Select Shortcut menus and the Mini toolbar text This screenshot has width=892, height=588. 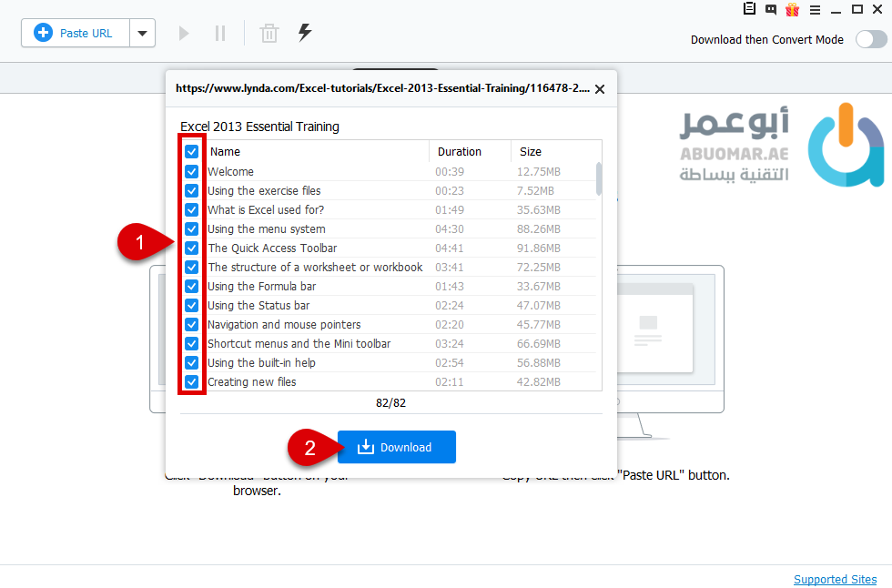tap(299, 343)
